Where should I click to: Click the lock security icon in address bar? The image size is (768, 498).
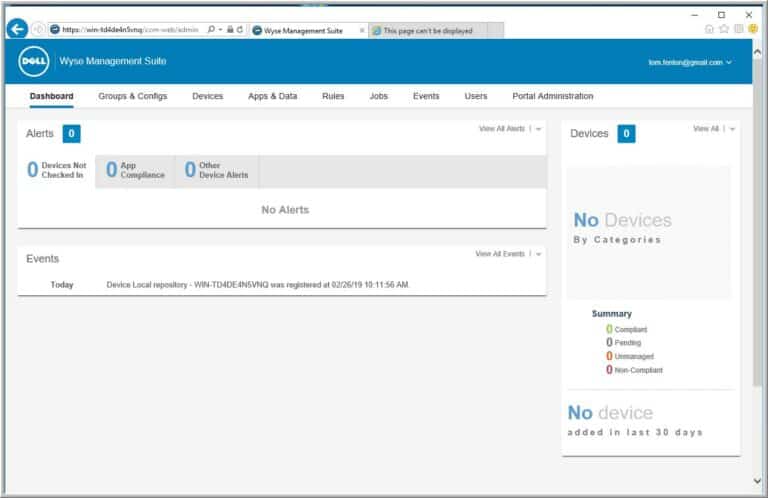pyautogui.click(x=230, y=29)
